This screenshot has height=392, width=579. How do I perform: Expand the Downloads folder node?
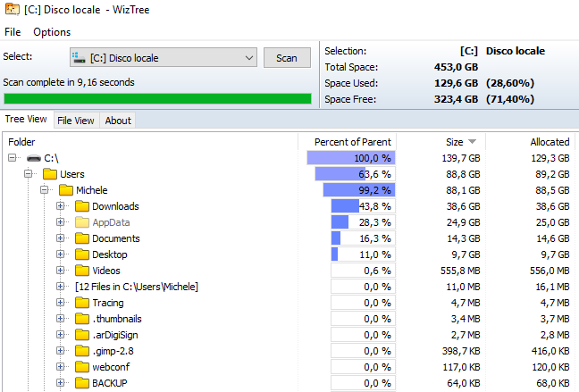pyautogui.click(x=60, y=205)
